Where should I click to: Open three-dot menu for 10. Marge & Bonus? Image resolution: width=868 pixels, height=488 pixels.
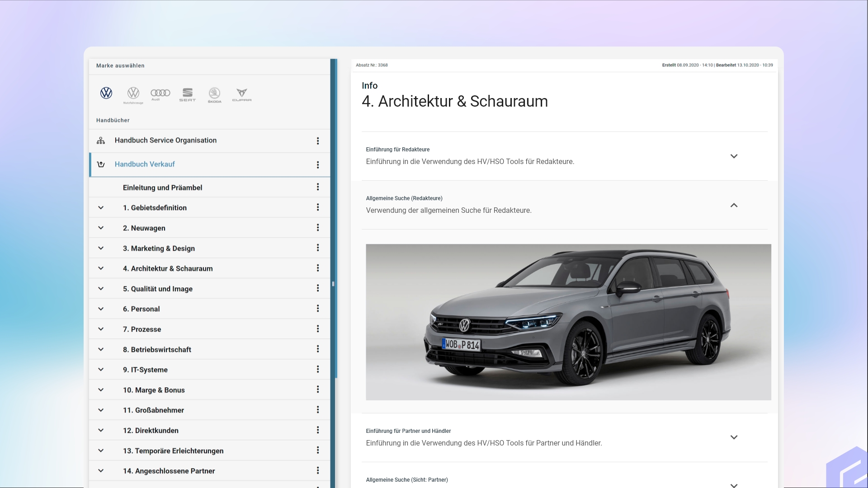(x=318, y=389)
